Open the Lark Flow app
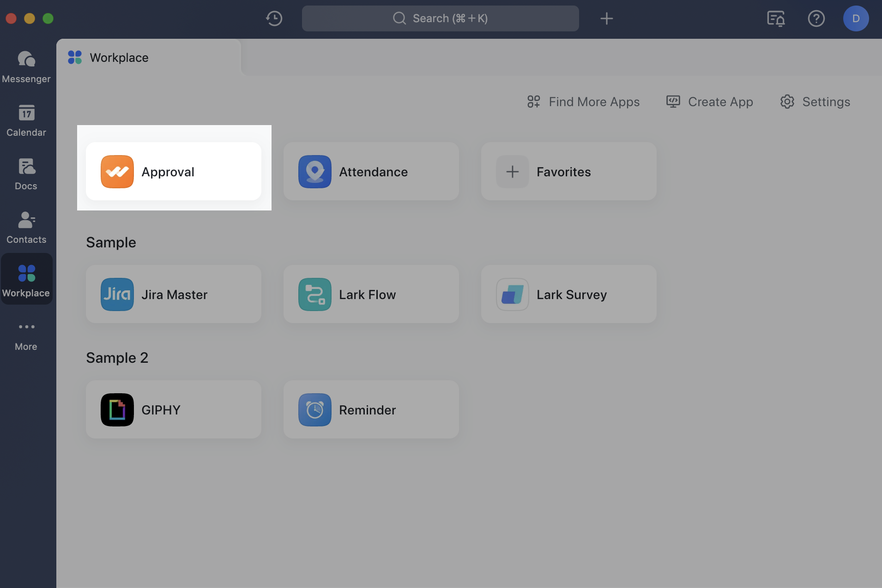 tap(371, 294)
